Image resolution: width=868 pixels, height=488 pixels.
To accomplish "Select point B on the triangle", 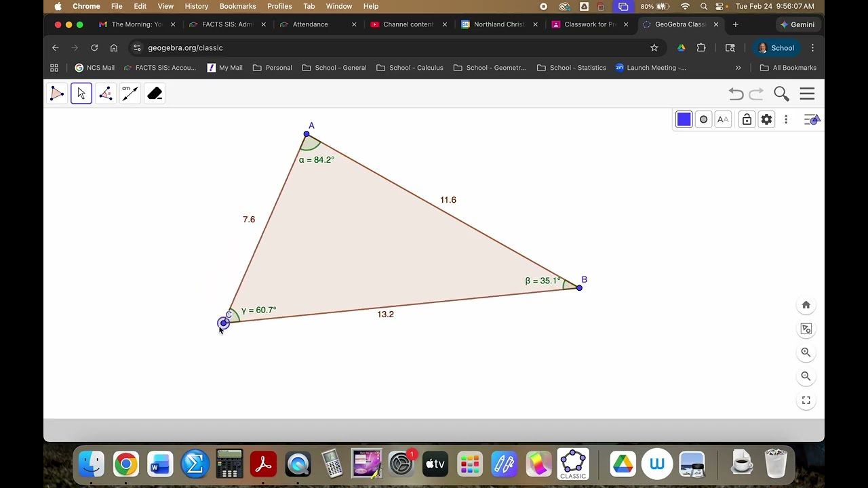I will 579,288.
